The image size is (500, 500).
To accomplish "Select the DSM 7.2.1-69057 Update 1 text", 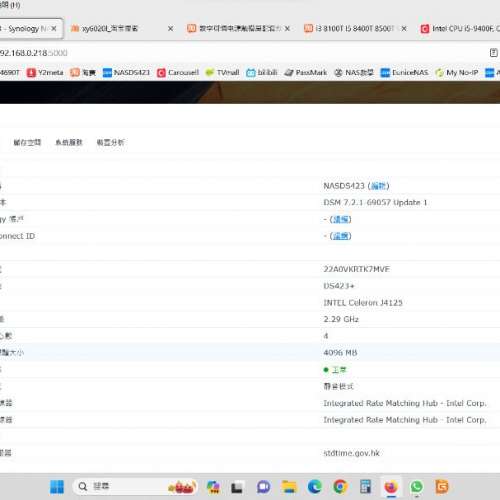I will point(375,203).
